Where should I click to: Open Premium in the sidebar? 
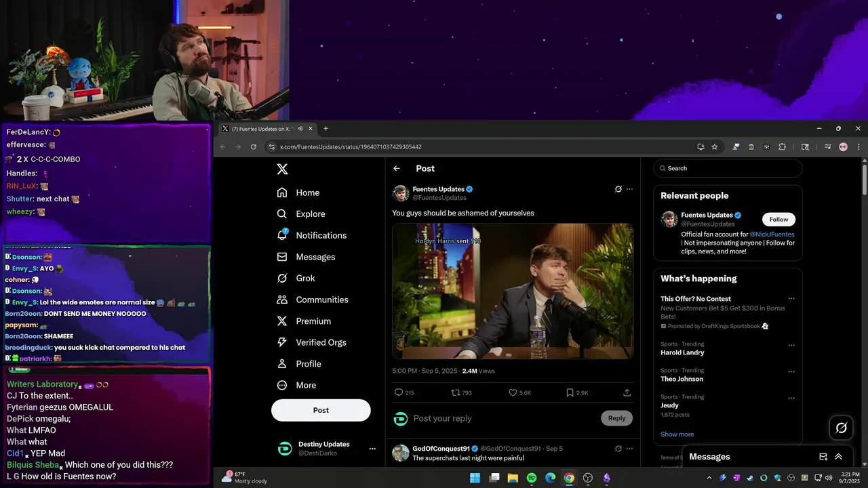tap(304, 321)
